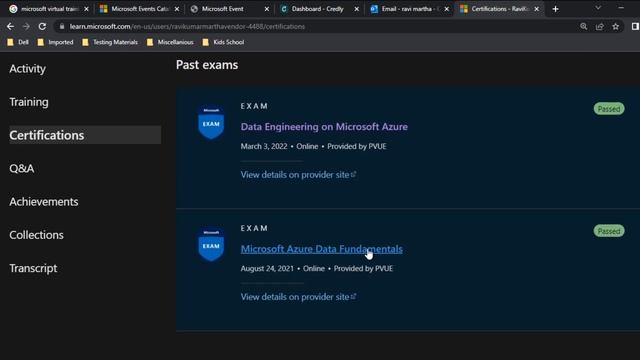The height and width of the screenshot is (360, 640).
Task: Minimize the browser window
Action: pos(621,8)
